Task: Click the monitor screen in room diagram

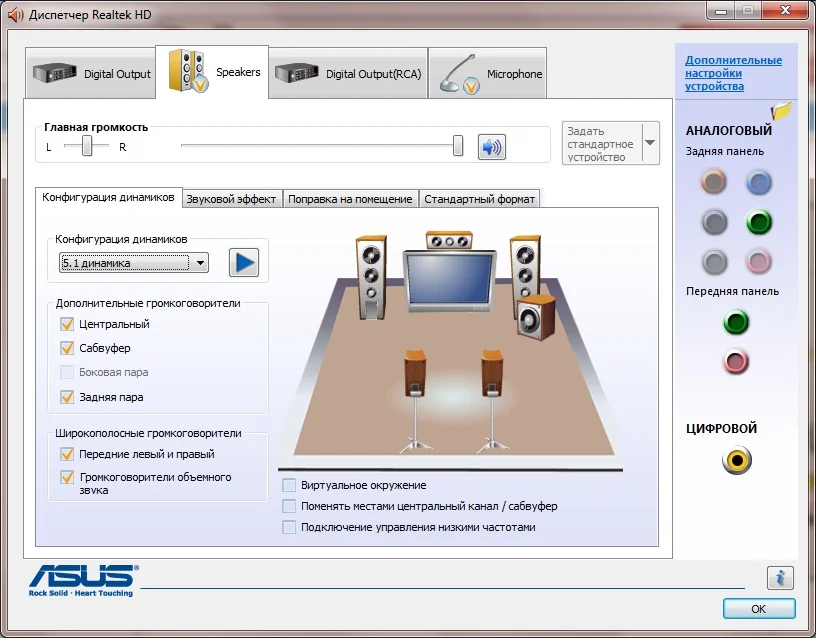Action: click(450, 281)
